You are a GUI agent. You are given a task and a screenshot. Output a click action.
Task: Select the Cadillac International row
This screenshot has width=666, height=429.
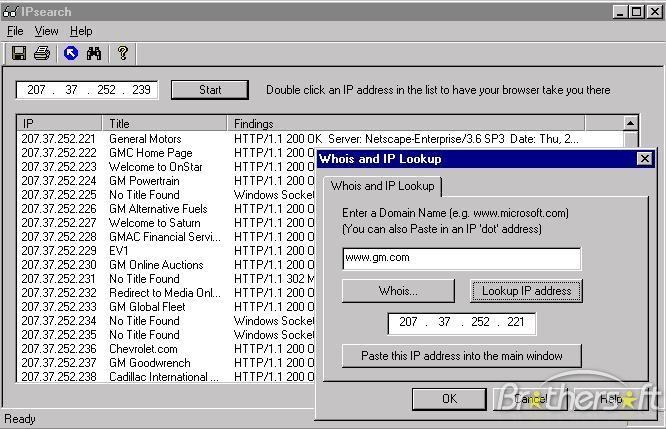(166, 377)
